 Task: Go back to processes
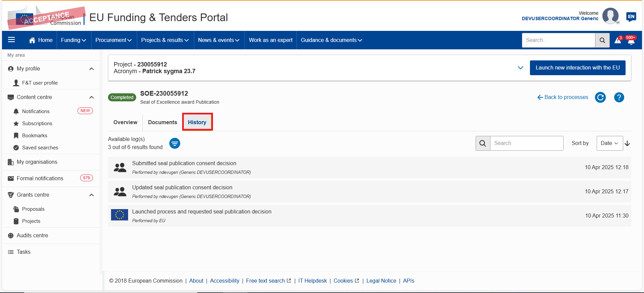click(563, 97)
